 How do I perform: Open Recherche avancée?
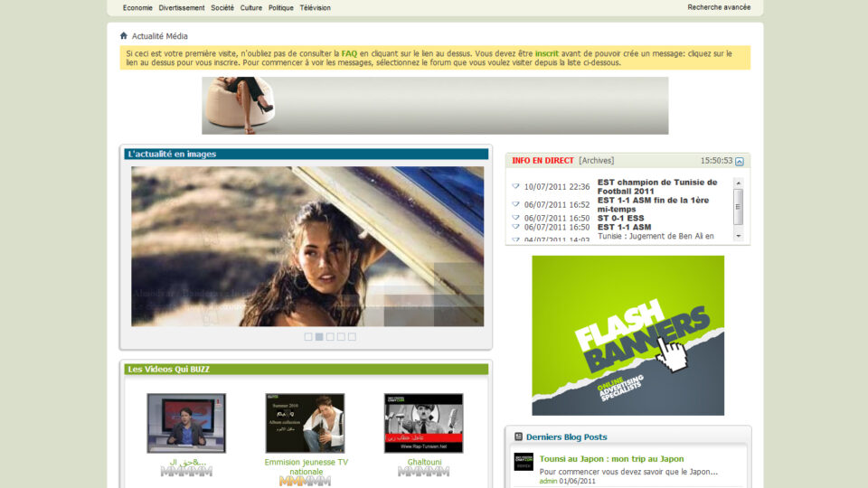pyautogui.click(x=719, y=7)
